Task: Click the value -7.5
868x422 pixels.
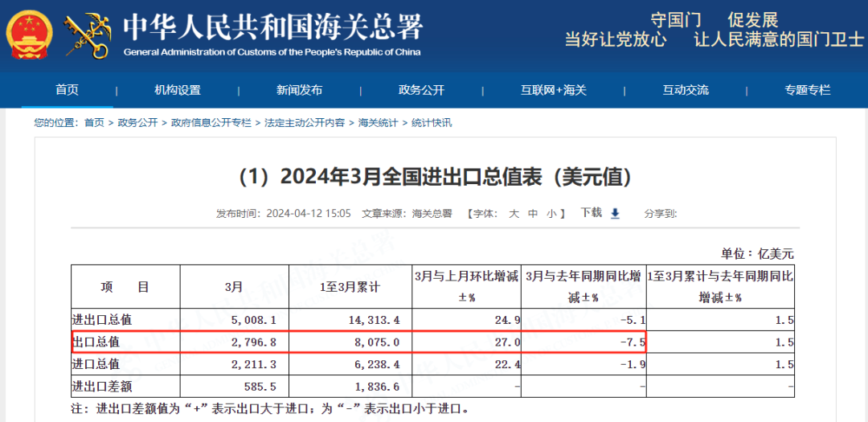Action: click(x=631, y=342)
